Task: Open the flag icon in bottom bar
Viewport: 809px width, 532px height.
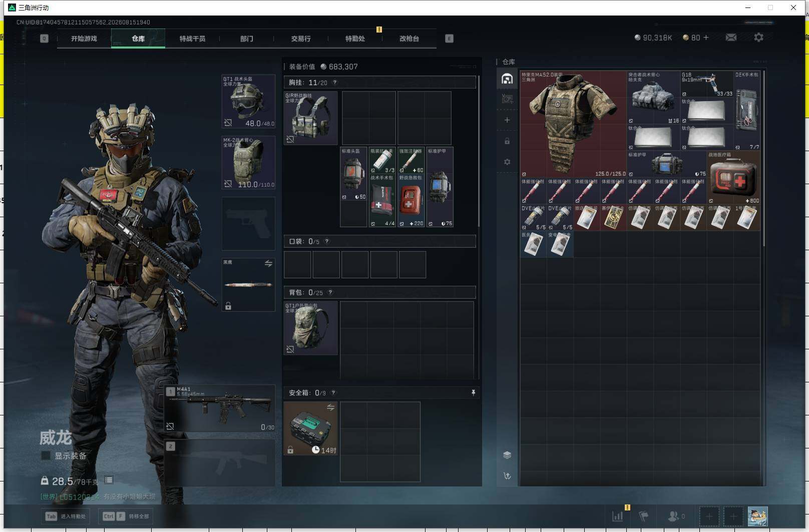Action: [x=644, y=516]
